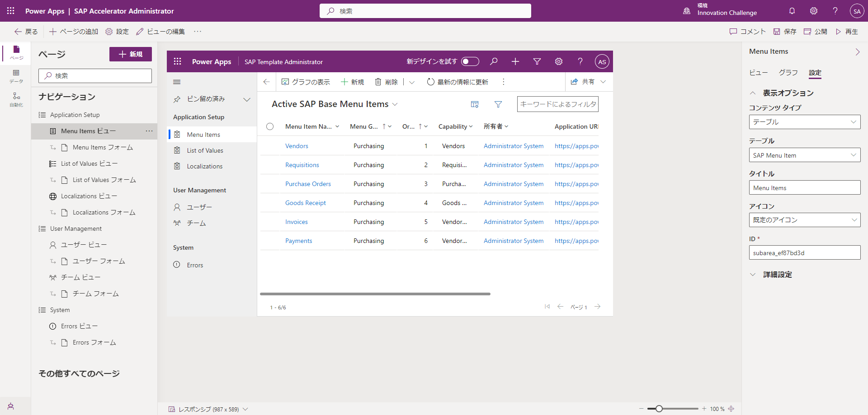Open the レスポンシブ size dropdown
The width and height of the screenshot is (868, 415).
(208, 409)
